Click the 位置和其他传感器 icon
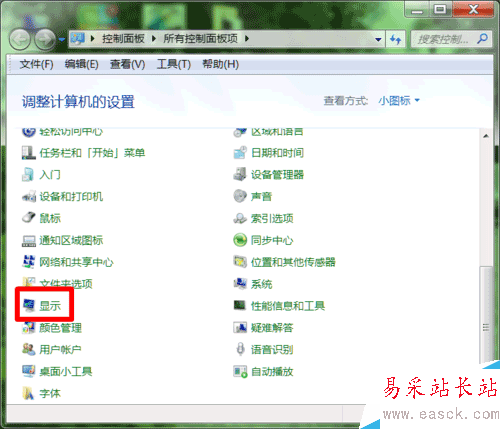This screenshot has width=500, height=429. (240, 262)
